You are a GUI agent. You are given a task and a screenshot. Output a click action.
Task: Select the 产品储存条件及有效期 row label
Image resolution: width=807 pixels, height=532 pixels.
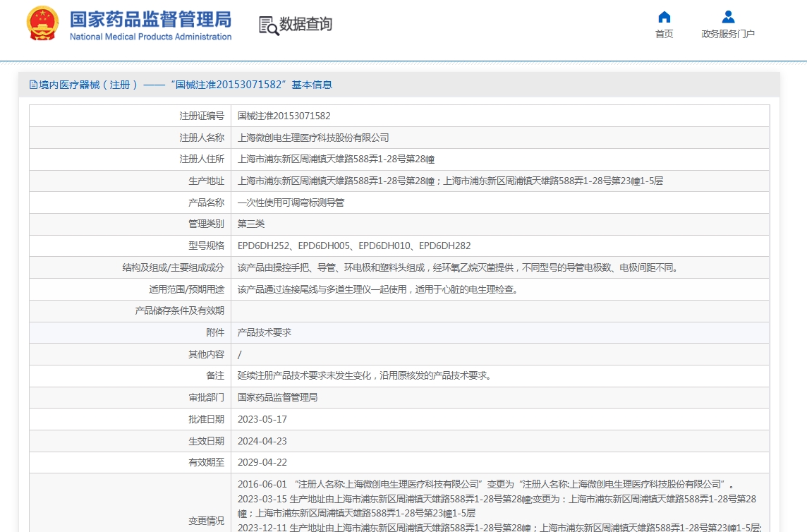[x=180, y=311]
